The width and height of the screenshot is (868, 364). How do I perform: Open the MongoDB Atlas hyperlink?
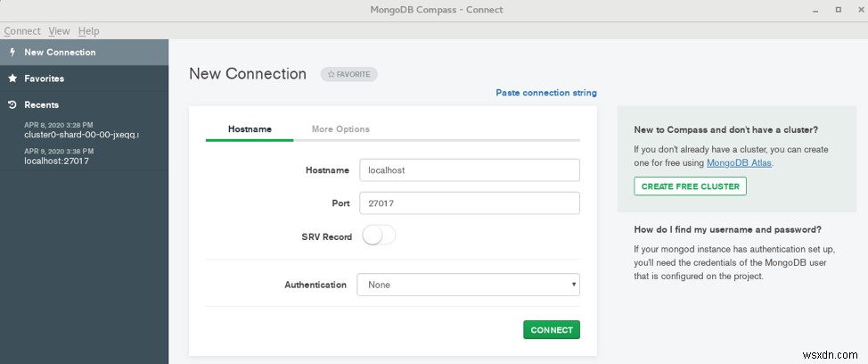coord(739,163)
